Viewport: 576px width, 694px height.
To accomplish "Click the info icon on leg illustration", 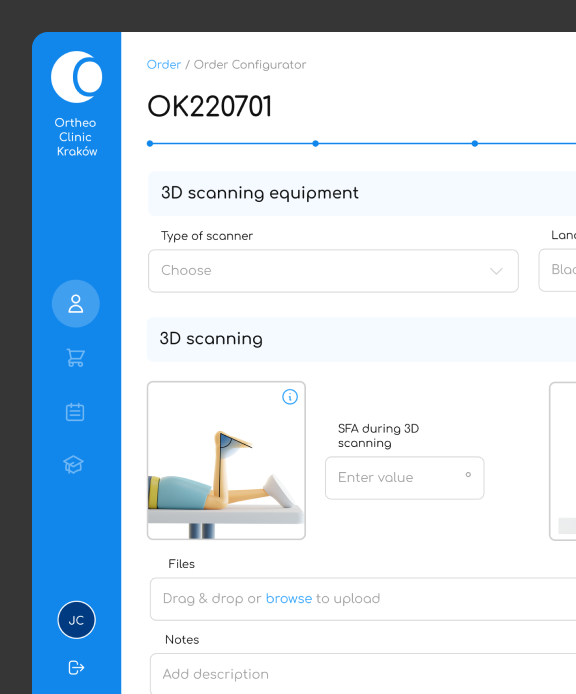I will [x=290, y=397].
